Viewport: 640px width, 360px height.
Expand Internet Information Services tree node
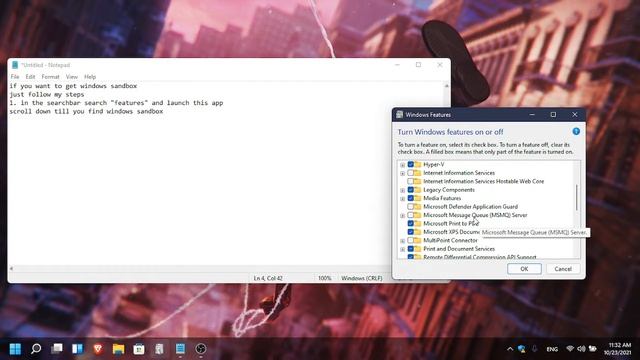coord(402,173)
